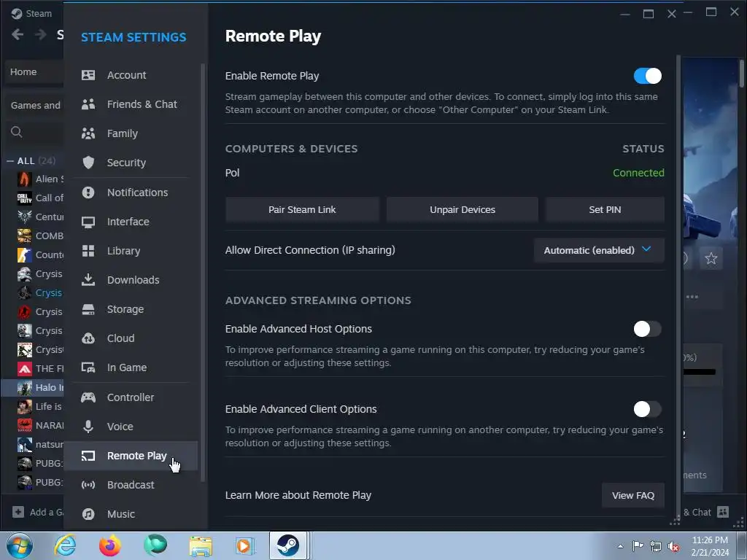Open View FAQ for Remote Play
The image size is (747, 560).
point(633,496)
